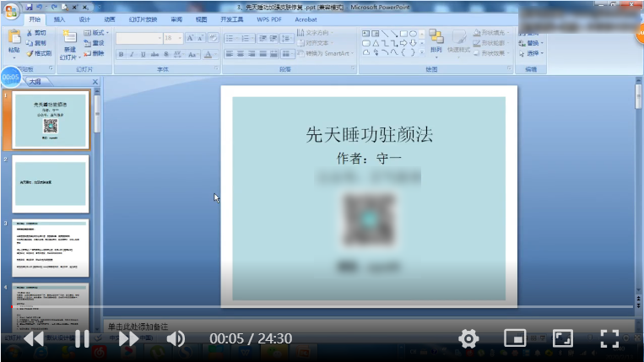This screenshot has width=644, height=362.
Task: Open the 视图 tab
Action: pos(201,19)
